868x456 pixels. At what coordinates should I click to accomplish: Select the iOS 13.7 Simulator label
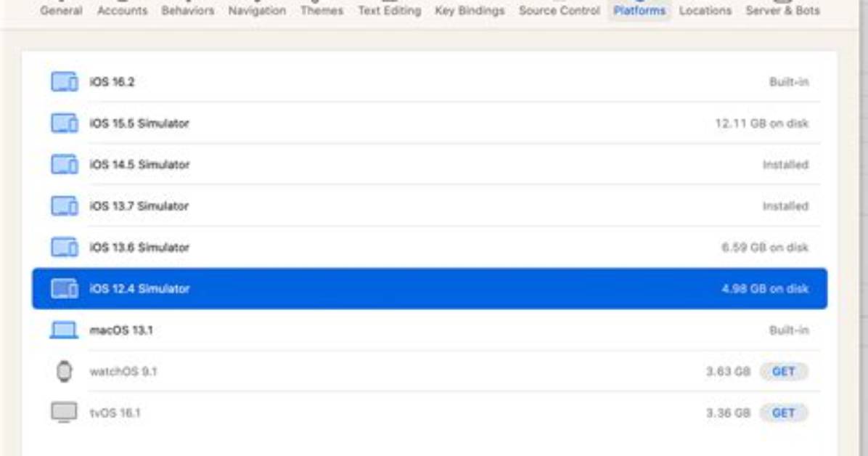pos(139,206)
